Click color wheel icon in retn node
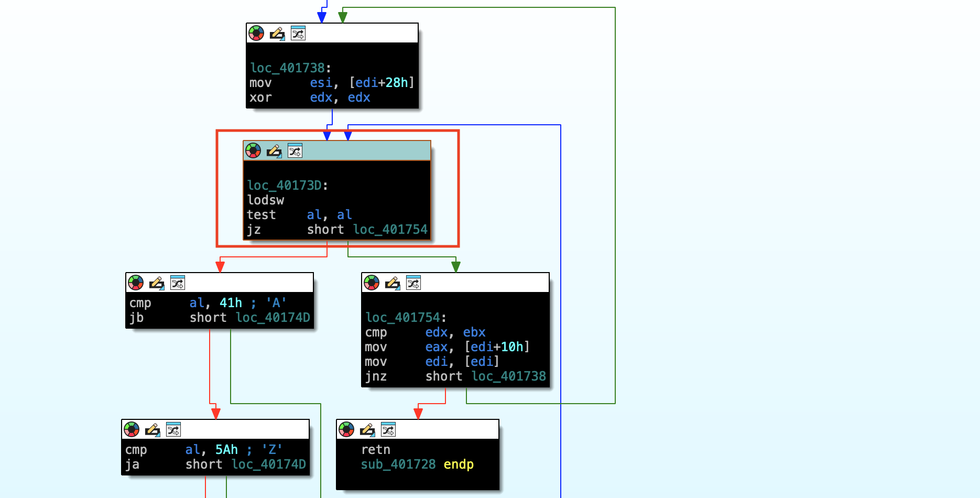 coord(346,429)
